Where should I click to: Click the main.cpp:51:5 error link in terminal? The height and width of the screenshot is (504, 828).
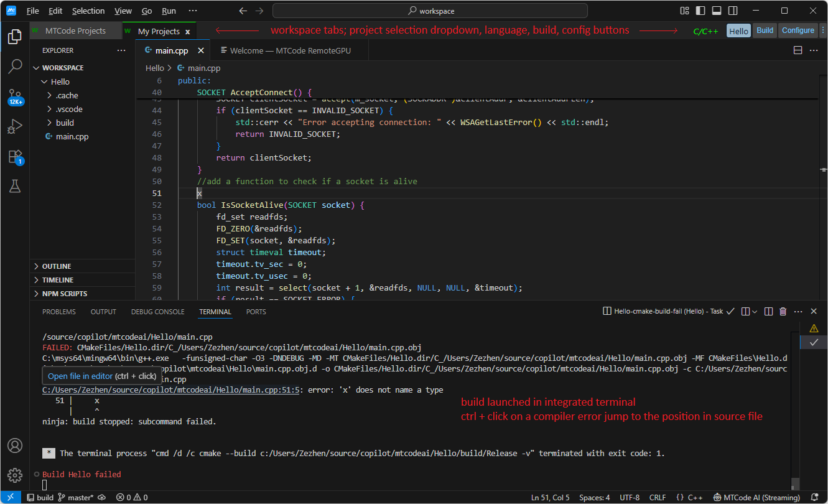point(172,390)
